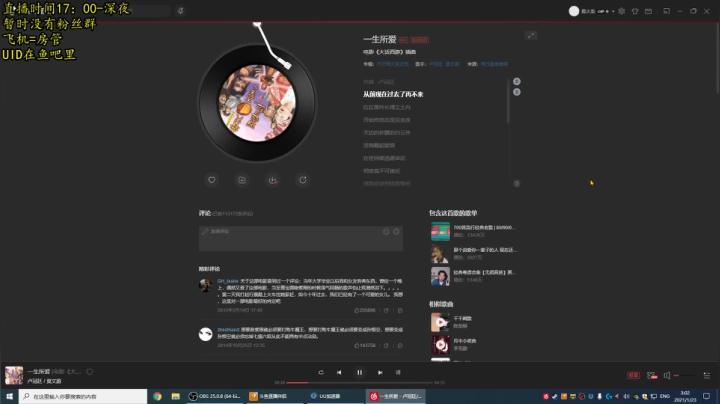Share the first featured comment
This screenshot has height=404, width=720.
point(386,310)
